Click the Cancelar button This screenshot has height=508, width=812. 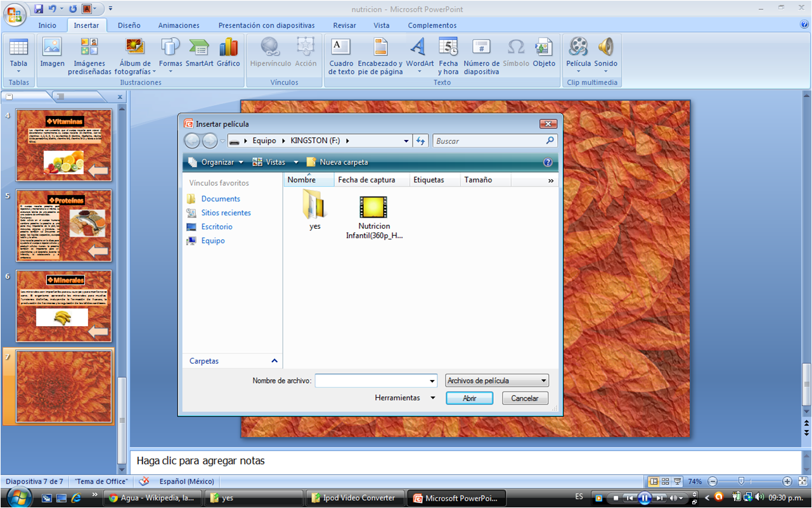(525, 398)
